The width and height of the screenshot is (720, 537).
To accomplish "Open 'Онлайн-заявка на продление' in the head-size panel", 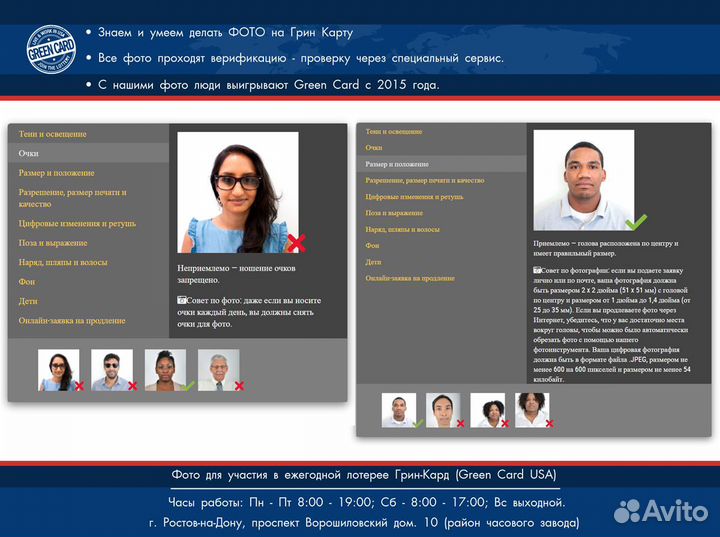I will click(x=410, y=278).
